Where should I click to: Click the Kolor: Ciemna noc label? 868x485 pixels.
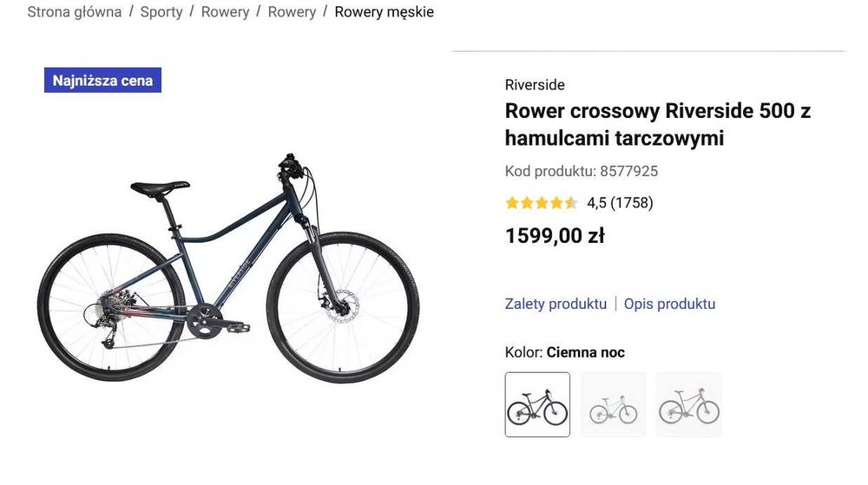[564, 352]
